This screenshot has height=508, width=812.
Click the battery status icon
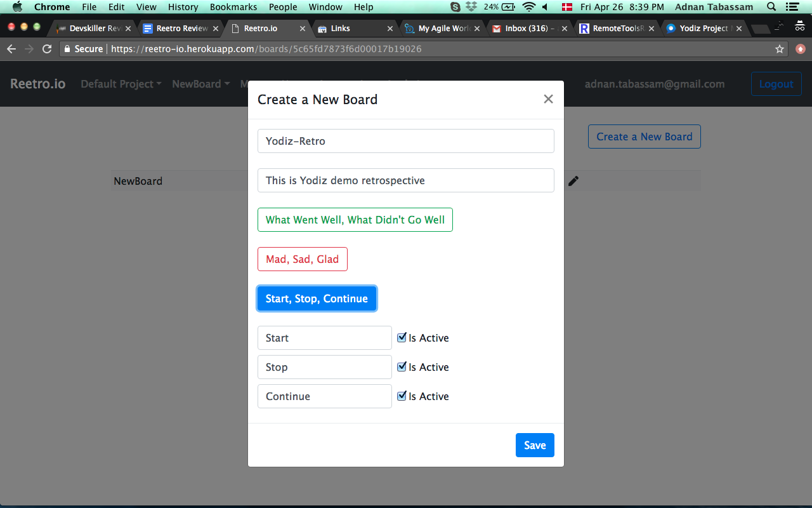pos(509,7)
